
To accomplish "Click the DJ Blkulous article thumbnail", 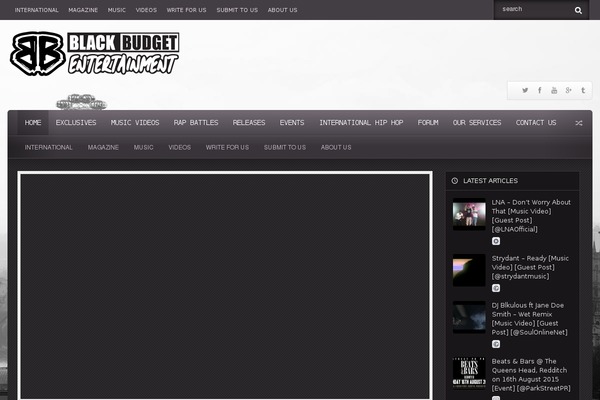I will pos(469,317).
